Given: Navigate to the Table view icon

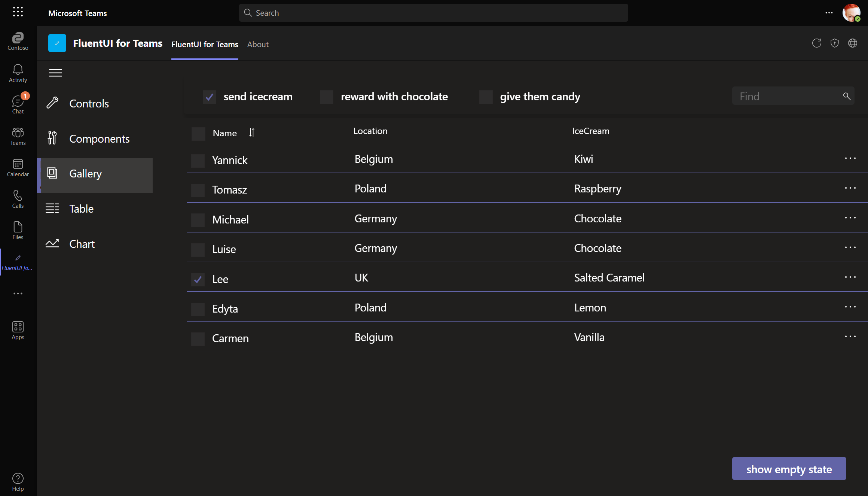Looking at the screenshot, I should pos(52,208).
